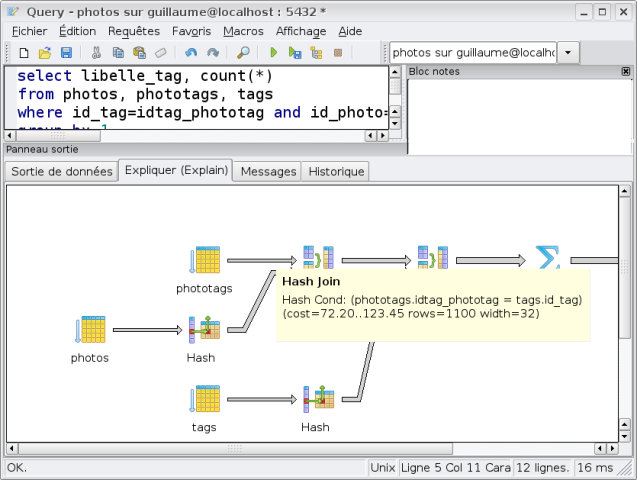The width and height of the screenshot is (637, 480).
Task: Select the phototags table node in the plan
Action: [x=204, y=260]
